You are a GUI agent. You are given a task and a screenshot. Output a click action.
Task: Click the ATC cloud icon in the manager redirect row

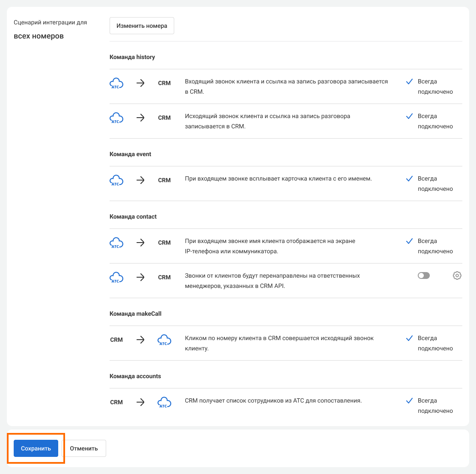(116, 277)
